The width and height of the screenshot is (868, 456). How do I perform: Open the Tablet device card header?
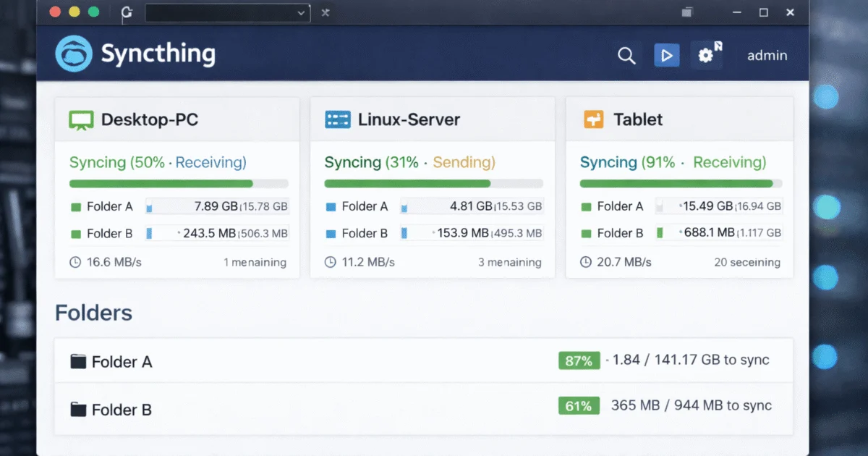[679, 119]
